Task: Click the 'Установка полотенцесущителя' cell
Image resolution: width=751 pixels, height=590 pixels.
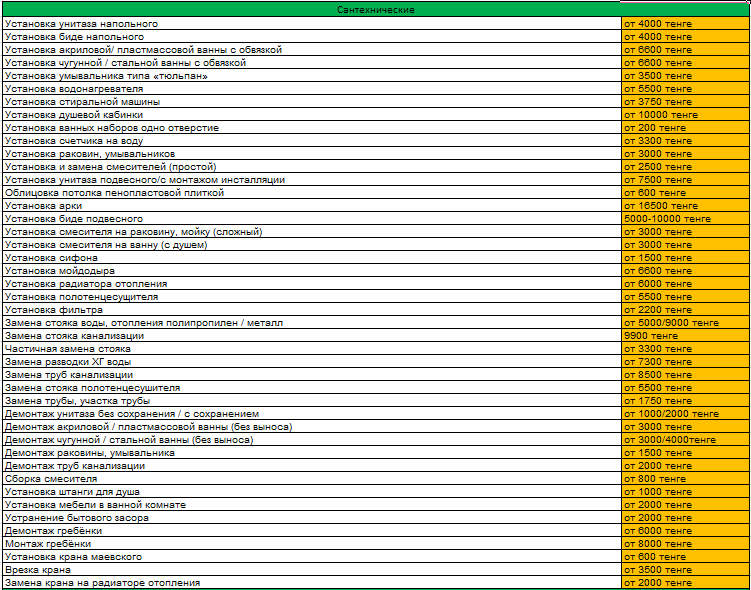Action: click(x=312, y=297)
